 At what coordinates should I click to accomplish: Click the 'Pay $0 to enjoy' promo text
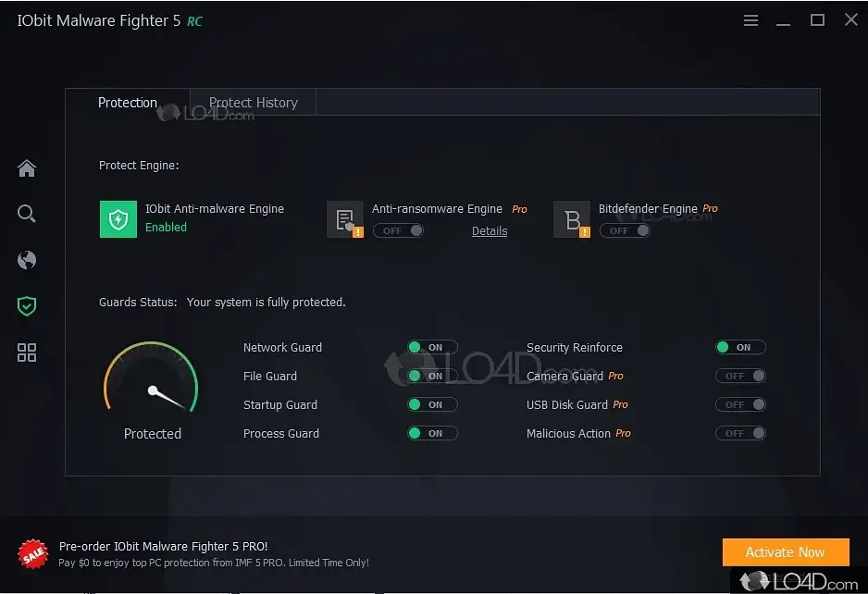(x=214, y=563)
